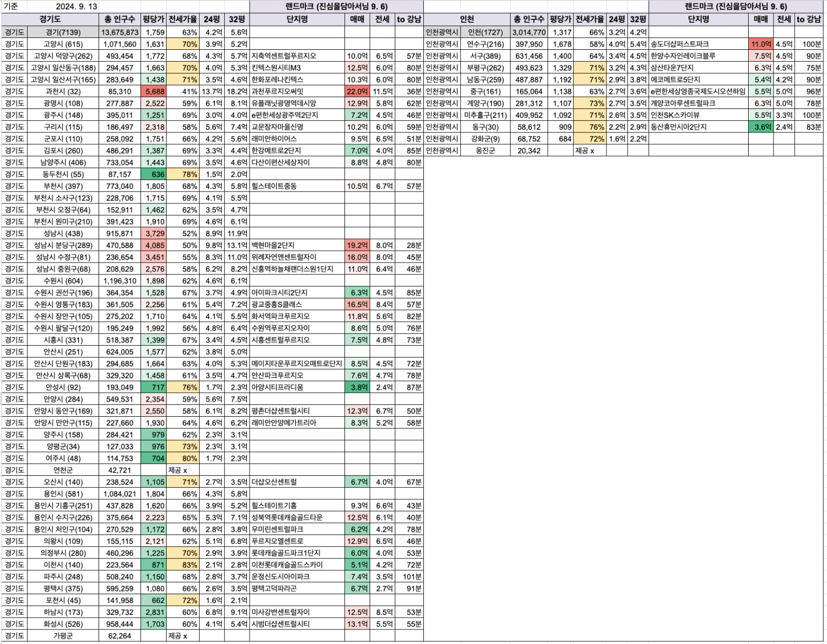The height and width of the screenshot is (644, 827).
Task: Click 운정신도시아이파크 cell
Action: click(297, 577)
